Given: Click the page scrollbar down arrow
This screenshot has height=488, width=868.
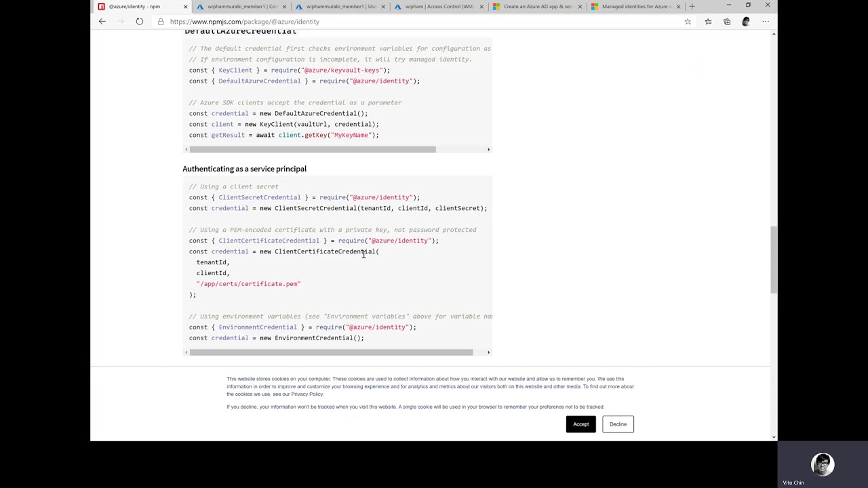Looking at the screenshot, I should [774, 437].
